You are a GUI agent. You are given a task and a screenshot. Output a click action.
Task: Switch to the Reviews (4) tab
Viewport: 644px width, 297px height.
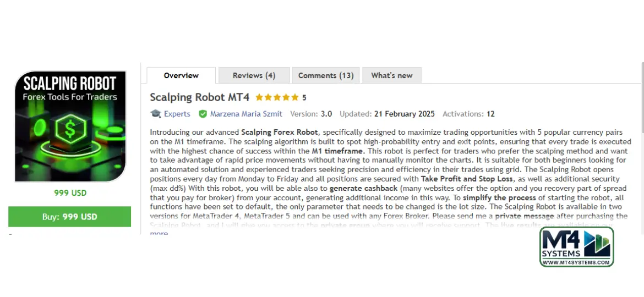pos(254,75)
